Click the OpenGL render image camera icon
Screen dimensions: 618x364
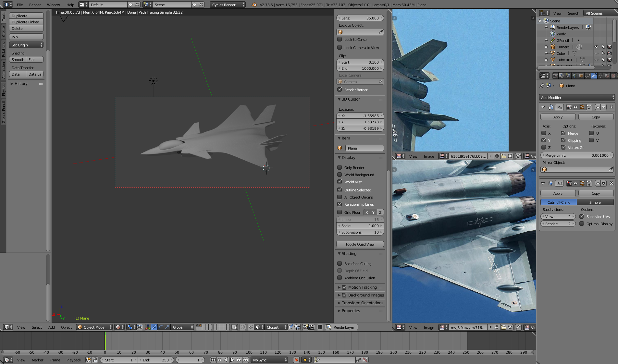click(x=305, y=327)
